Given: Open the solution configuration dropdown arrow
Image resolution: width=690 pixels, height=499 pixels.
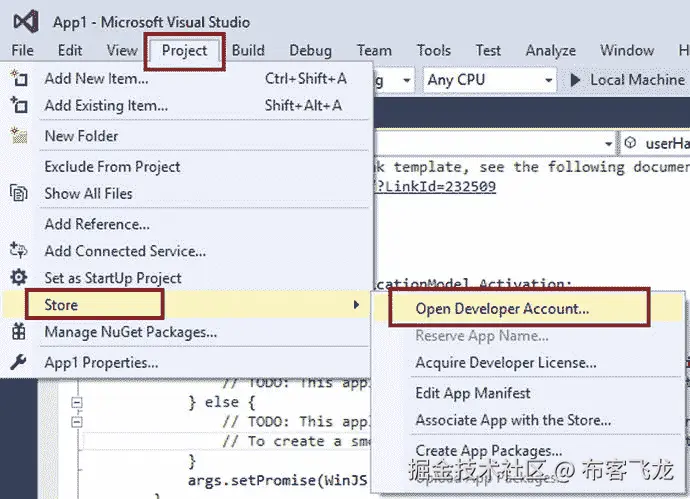Looking at the screenshot, I should pyautogui.click(x=407, y=80).
